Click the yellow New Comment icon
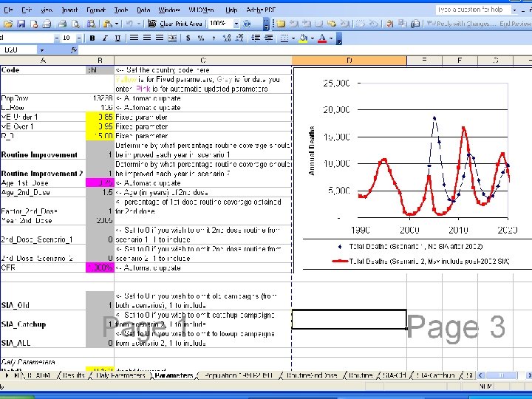The height and width of the screenshot is (399, 532). 281,24
